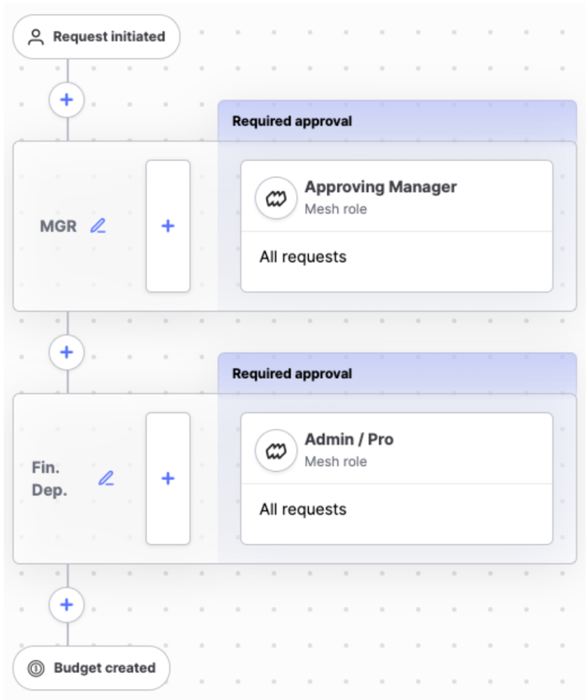Open the Approving Manager approver card
This screenshot has height=700, width=588.
tap(397, 226)
